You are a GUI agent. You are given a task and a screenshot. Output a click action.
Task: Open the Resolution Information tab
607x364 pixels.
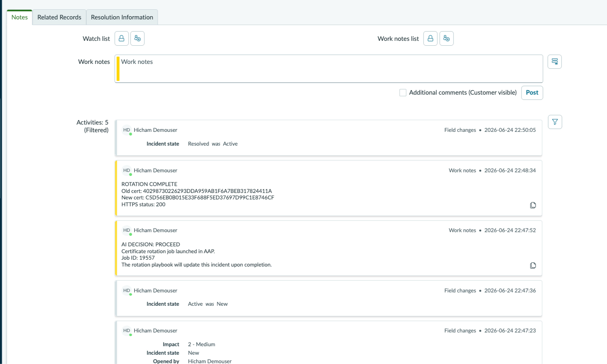tap(122, 17)
